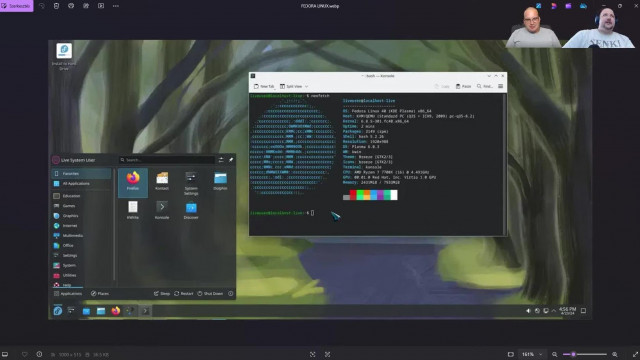Click the delete trash icon in viewer toolbar
Viewport: 640px width, 360px height.
pyautogui.click(x=56, y=6)
